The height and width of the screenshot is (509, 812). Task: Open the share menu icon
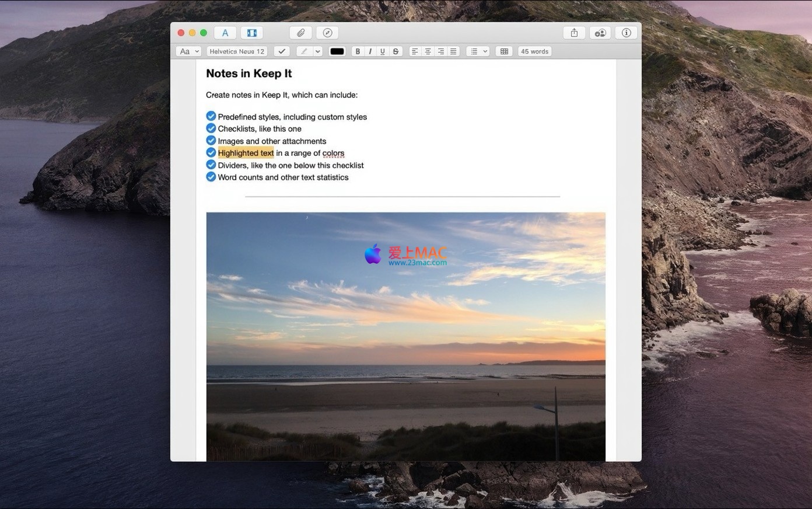(574, 33)
